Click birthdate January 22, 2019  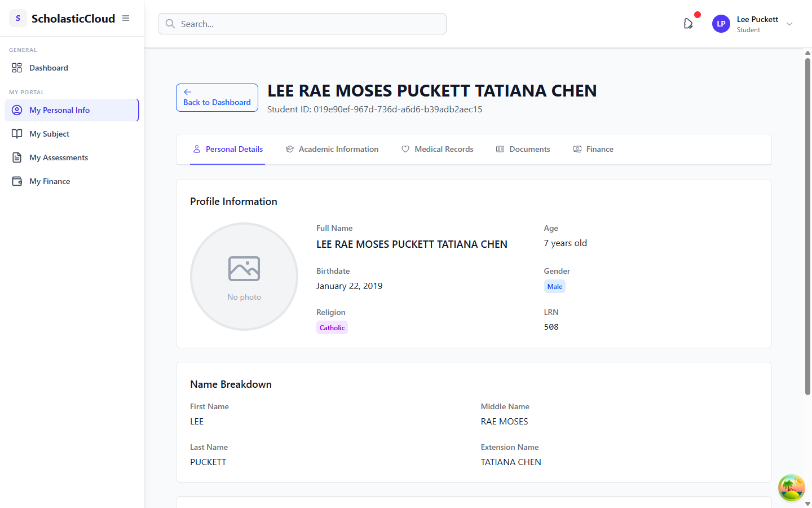click(x=350, y=286)
